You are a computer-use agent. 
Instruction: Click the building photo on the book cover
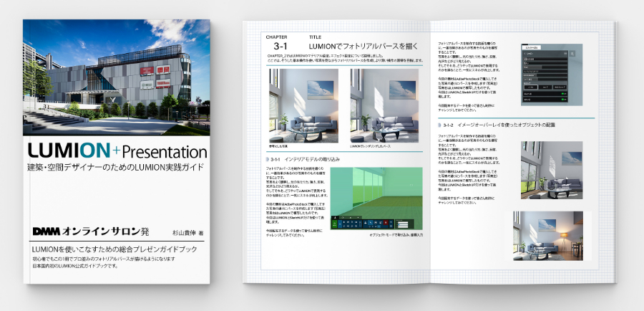[116, 77]
